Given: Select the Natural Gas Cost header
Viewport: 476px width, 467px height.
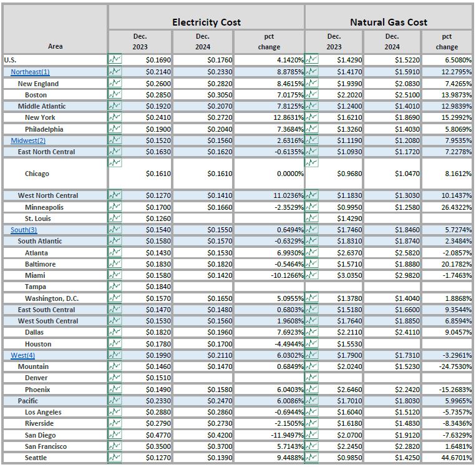Looking at the screenshot, I should [388, 22].
